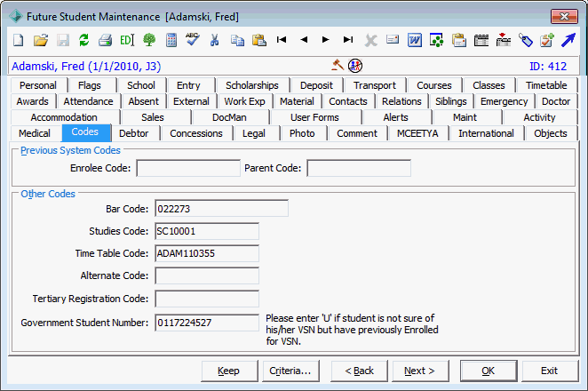This screenshot has width=588, height=391.
Task: Click the Copy pages icon
Action: (237, 40)
